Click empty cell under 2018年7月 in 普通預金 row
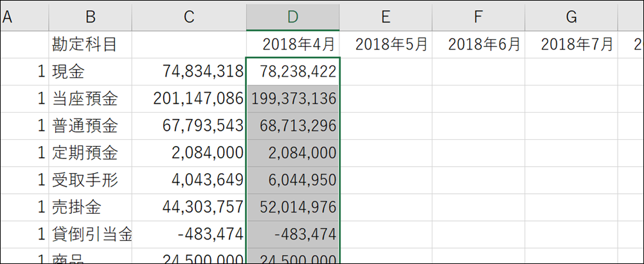This screenshot has width=644, height=264. point(571,126)
